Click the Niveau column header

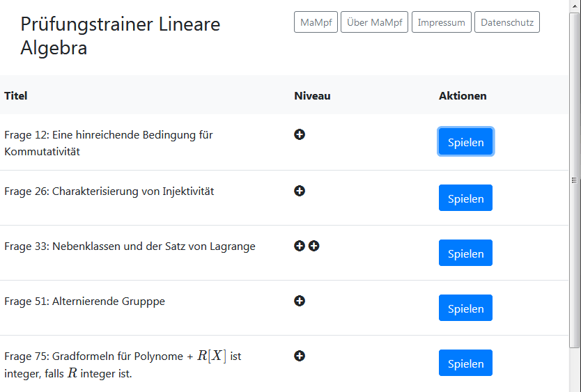[x=312, y=95]
